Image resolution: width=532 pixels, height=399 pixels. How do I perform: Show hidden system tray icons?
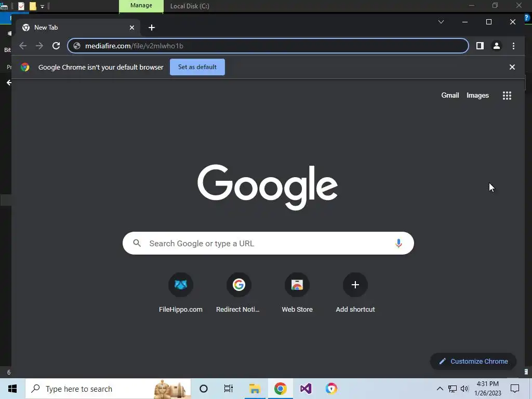pyautogui.click(x=440, y=389)
